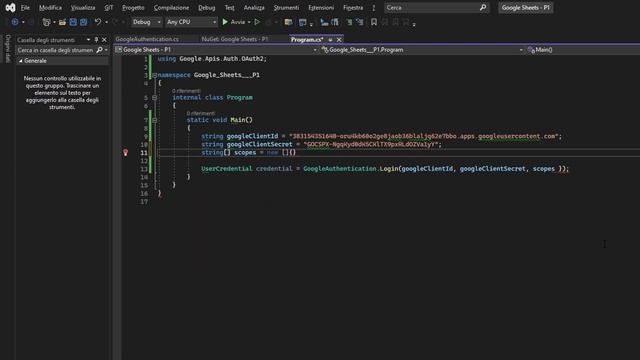Image resolution: width=640 pixels, height=360 pixels.
Task: Click the GoogleAuthentication identifier on line 13
Action: (340, 169)
